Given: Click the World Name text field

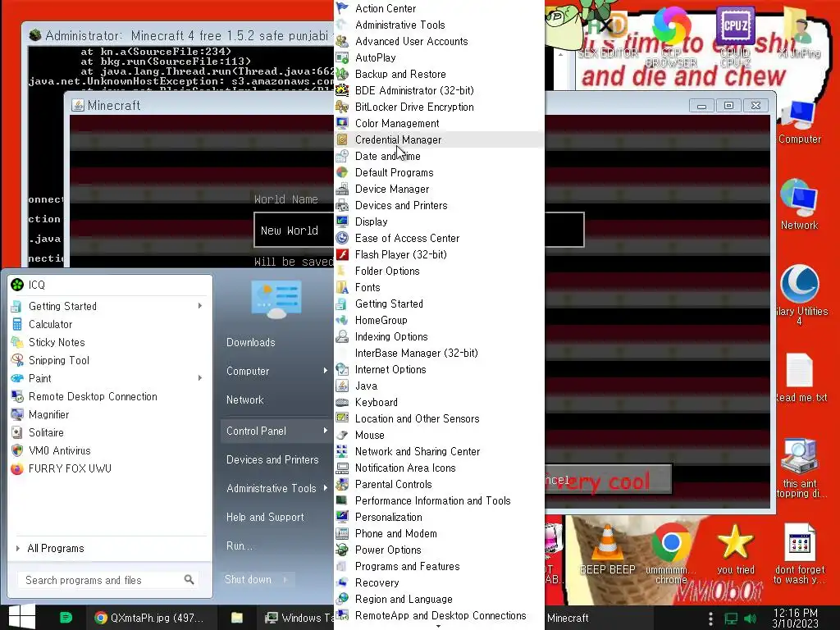Looking at the screenshot, I should coord(419,230).
